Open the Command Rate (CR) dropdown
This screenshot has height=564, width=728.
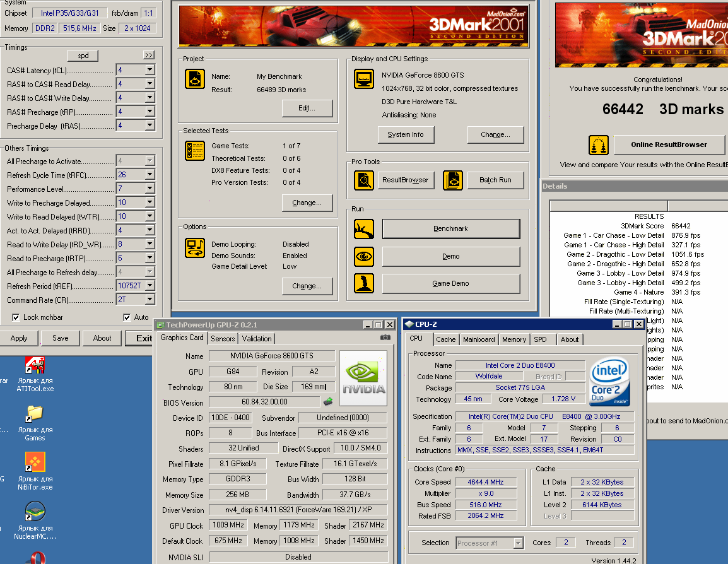150,300
